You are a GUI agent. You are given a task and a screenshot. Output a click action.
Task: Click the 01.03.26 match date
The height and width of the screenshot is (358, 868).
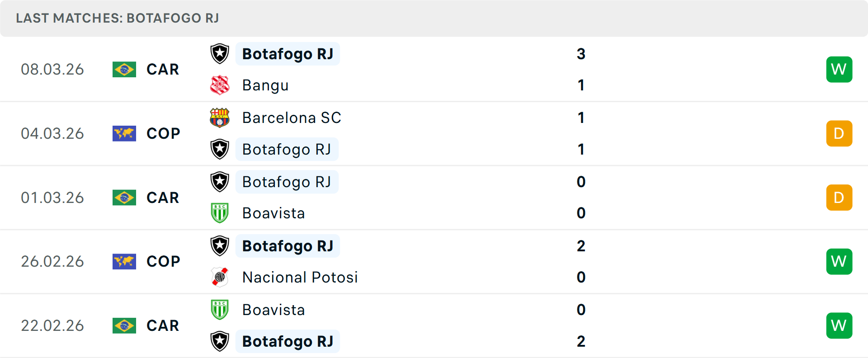coord(52,198)
